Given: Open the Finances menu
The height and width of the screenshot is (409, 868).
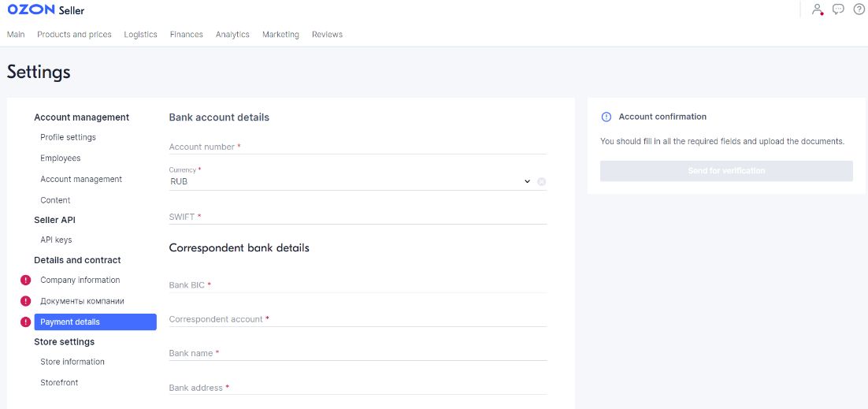Looking at the screenshot, I should (x=187, y=35).
